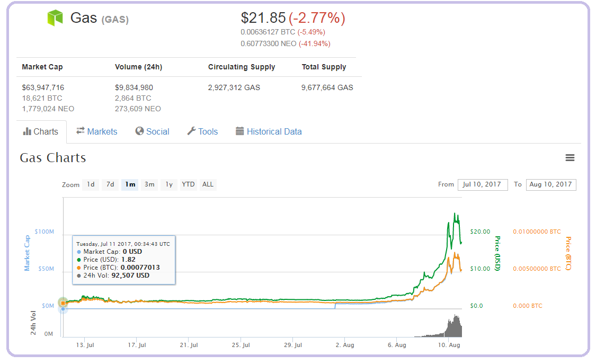Set chart zoom to 7d
596x364 pixels.
(x=110, y=184)
